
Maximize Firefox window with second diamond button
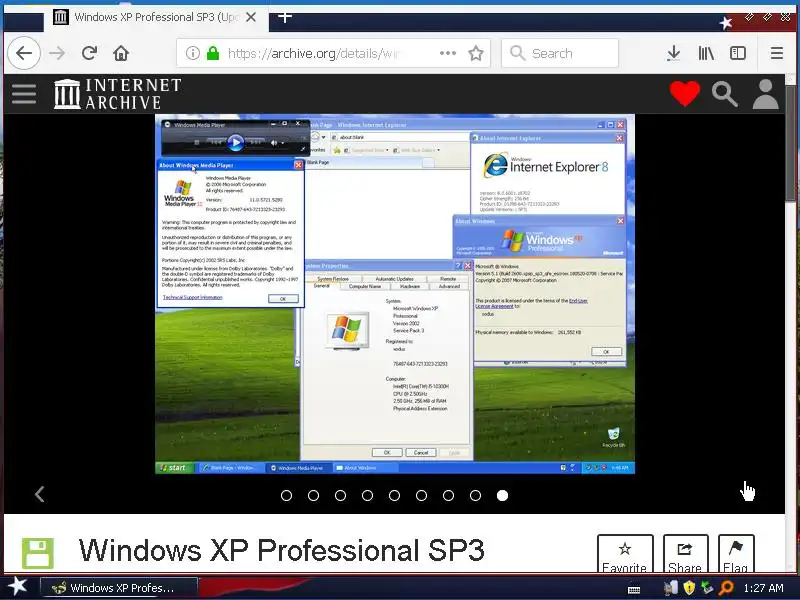[x=767, y=17]
